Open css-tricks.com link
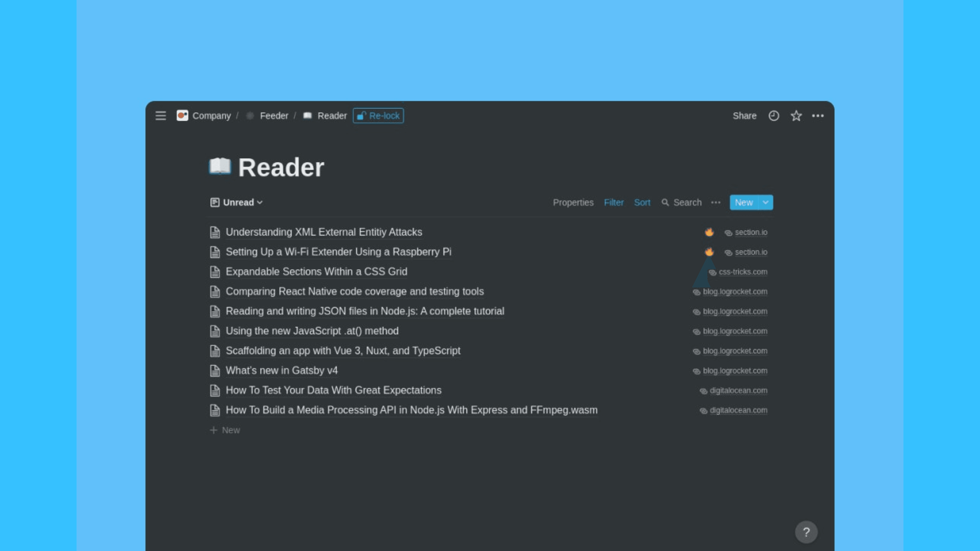 tap(743, 272)
